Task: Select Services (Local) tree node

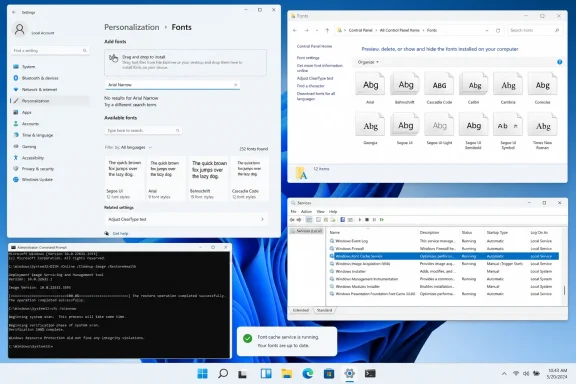Action: tap(307, 231)
